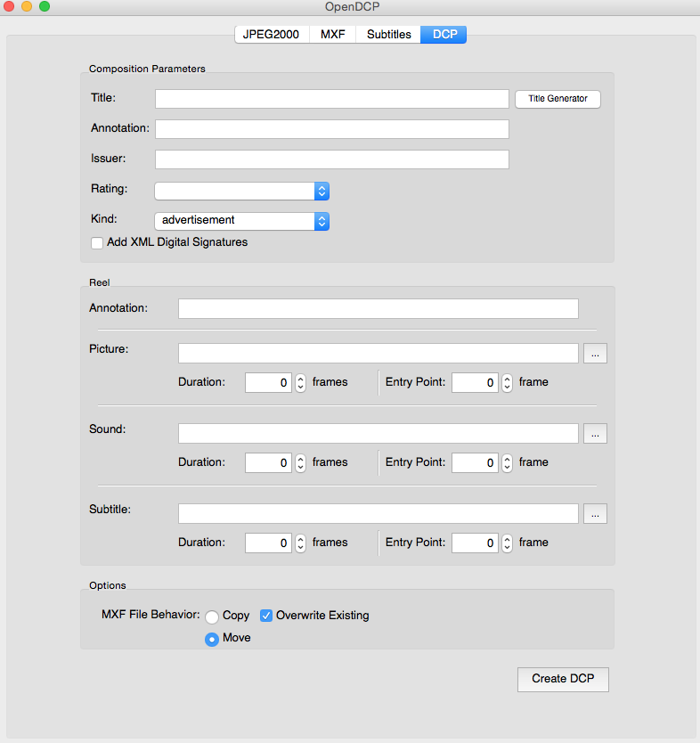700x743 pixels.
Task: Go to the MXF tab
Action: [x=332, y=35]
